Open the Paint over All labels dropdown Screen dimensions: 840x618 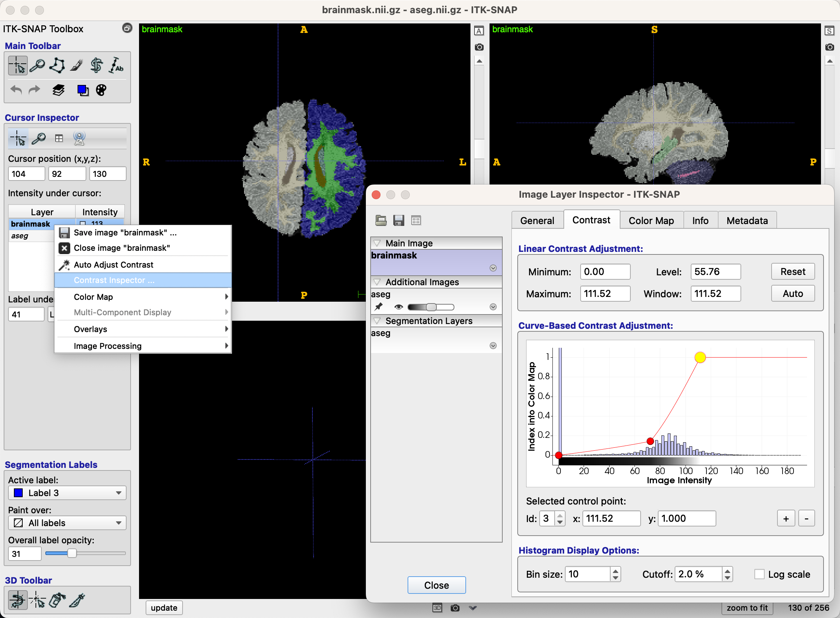(x=67, y=522)
